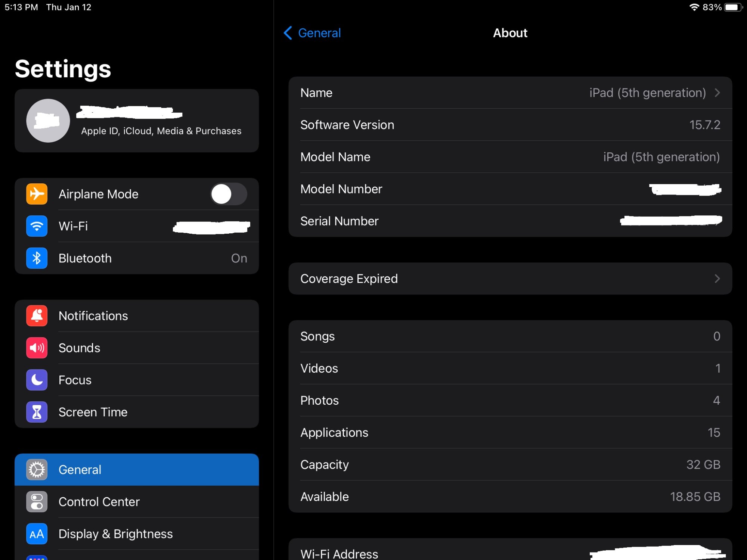This screenshot has width=747, height=560.
Task: Expand the Name row chevron
Action: pos(717,93)
